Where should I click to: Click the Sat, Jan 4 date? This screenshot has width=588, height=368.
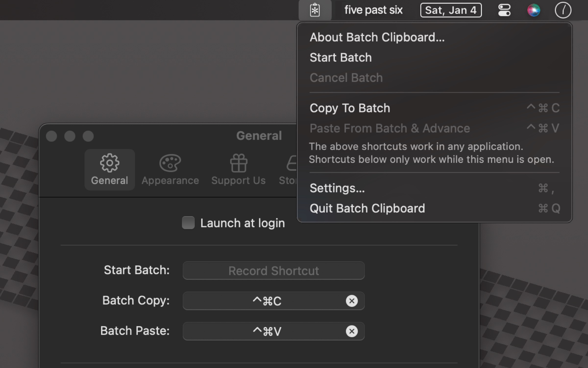coord(451,10)
